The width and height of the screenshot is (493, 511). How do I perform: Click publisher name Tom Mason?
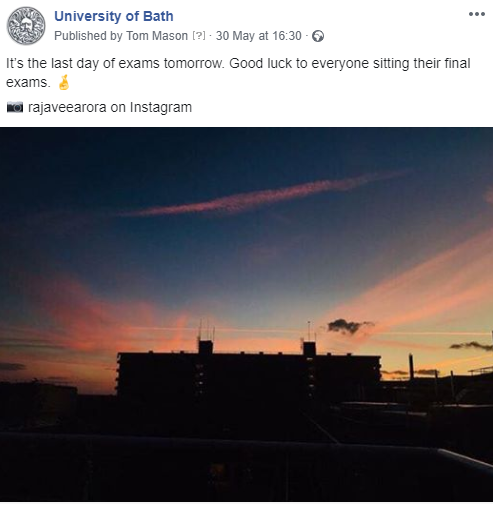pyautogui.click(x=157, y=36)
